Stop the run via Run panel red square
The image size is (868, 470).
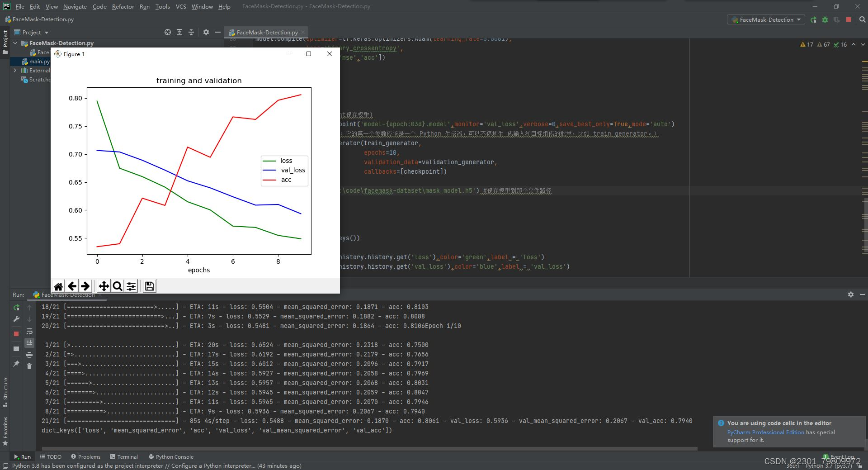(x=16, y=334)
